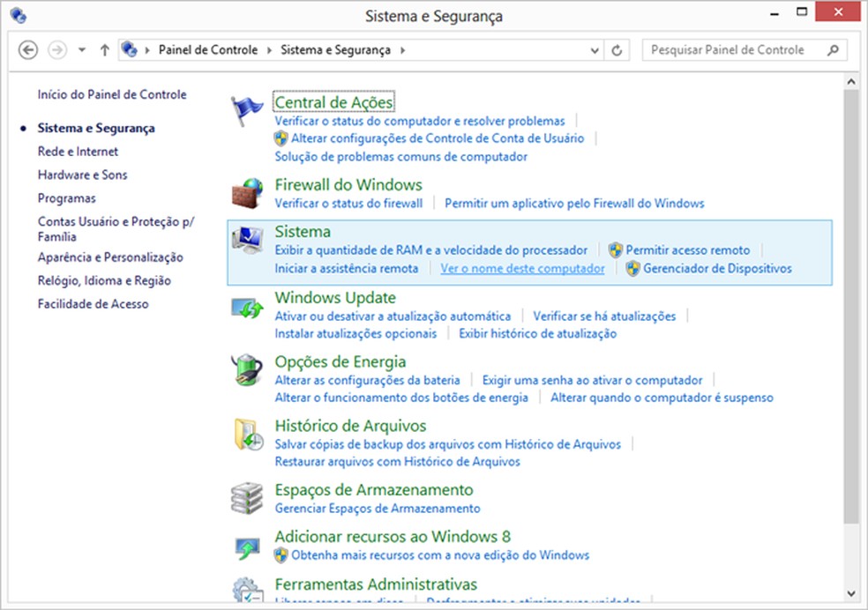Click the shield icon beside Permitir acesso remoto

click(615, 250)
